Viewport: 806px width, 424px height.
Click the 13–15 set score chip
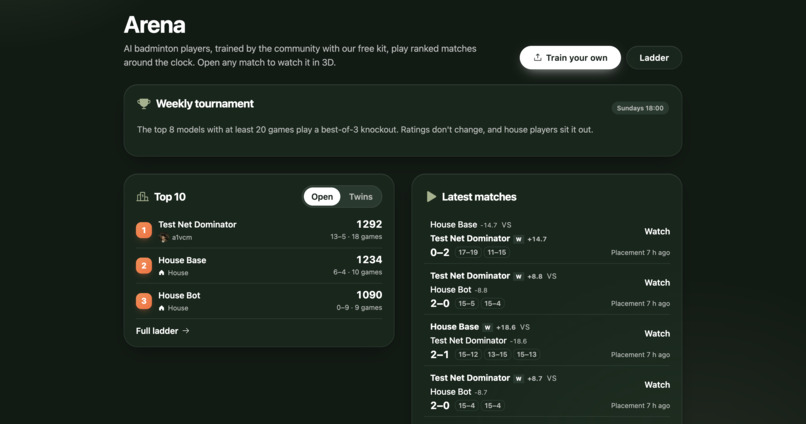coord(497,355)
